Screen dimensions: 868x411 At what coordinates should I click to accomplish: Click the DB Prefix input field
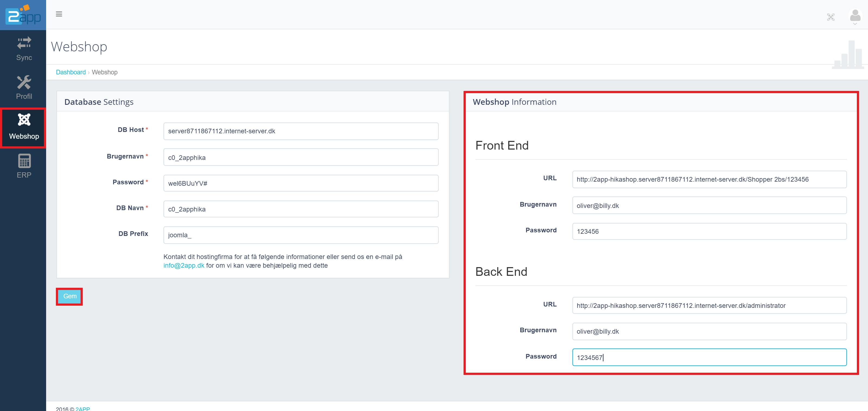(x=301, y=235)
